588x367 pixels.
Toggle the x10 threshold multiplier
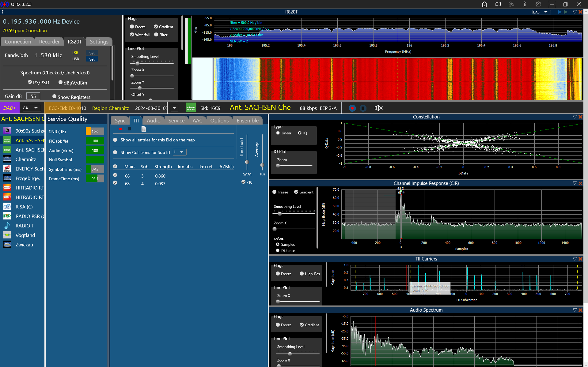click(x=243, y=182)
